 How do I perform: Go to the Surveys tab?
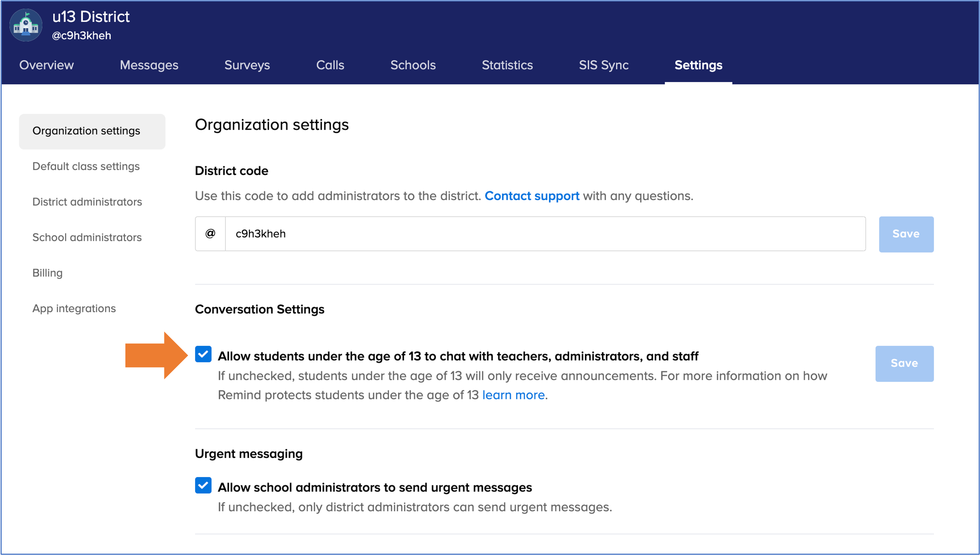(x=247, y=65)
